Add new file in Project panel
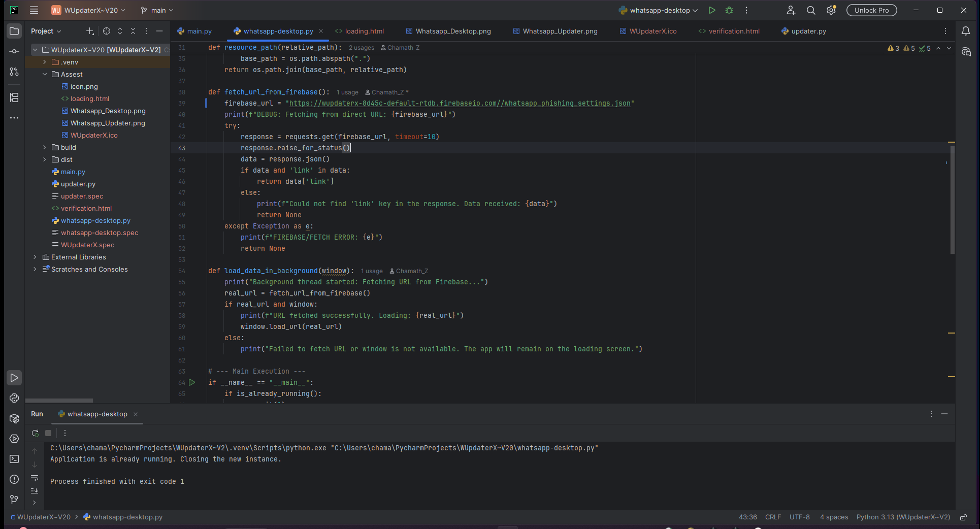The image size is (980, 529). click(x=90, y=31)
